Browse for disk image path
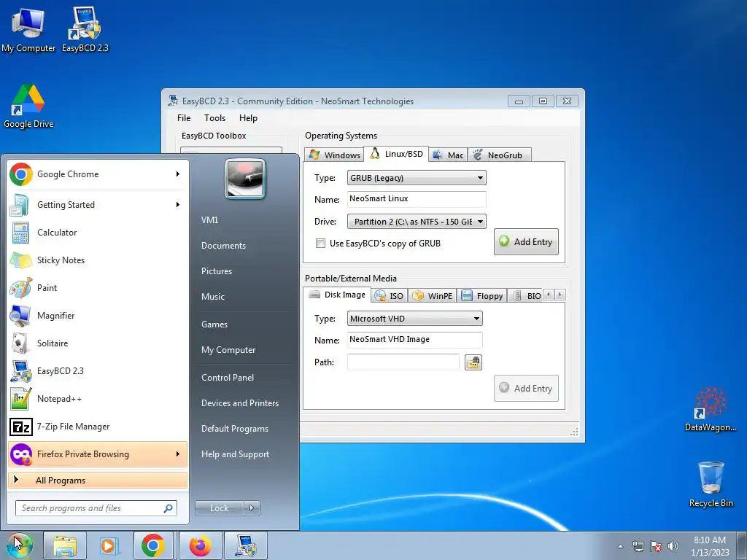 coord(473,362)
